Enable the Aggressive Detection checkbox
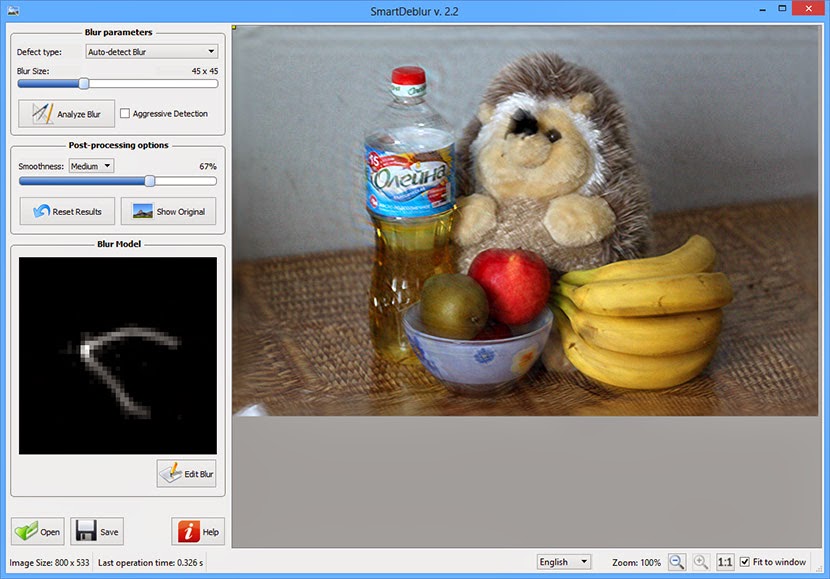 (125, 113)
